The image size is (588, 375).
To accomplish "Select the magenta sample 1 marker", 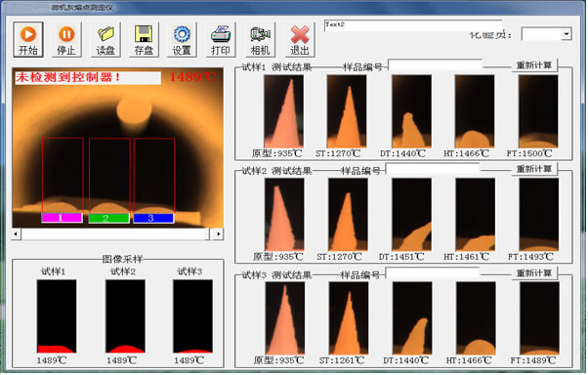I will (x=62, y=218).
